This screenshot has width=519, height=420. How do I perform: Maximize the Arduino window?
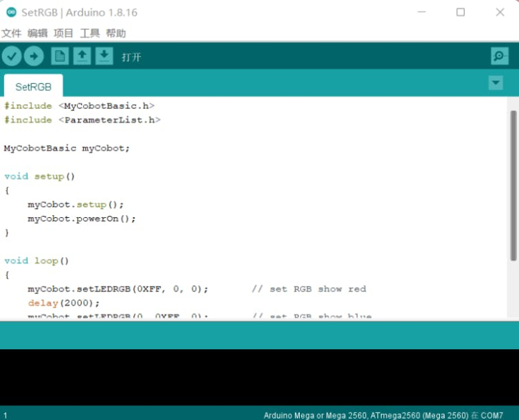(x=461, y=12)
